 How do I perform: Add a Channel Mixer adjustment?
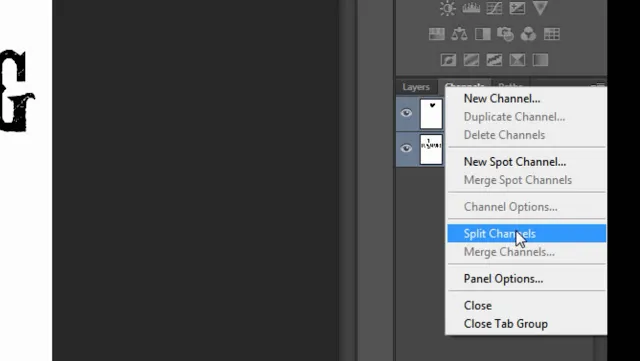point(528,34)
